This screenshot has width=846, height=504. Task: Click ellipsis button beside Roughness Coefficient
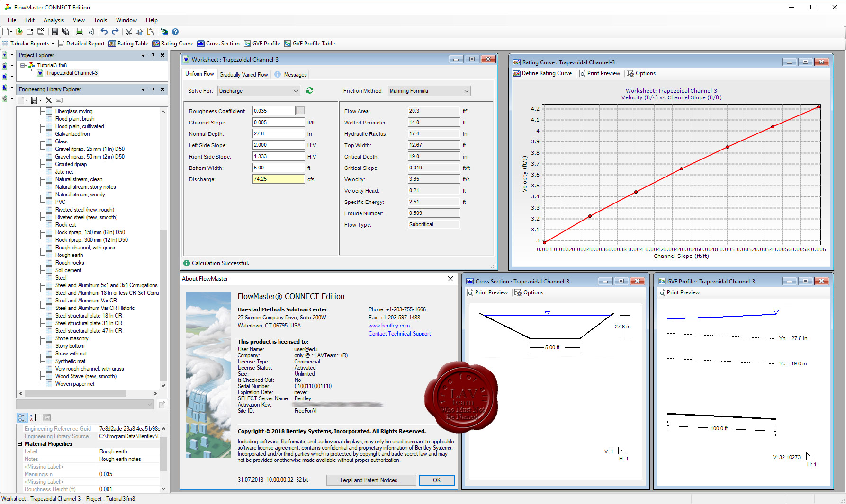[x=300, y=111]
